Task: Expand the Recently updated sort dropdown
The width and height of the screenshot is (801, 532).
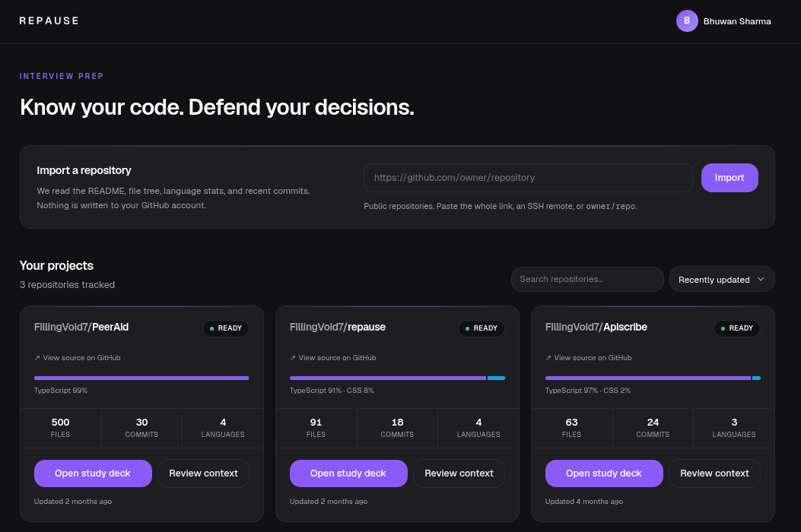Action: [x=722, y=279]
